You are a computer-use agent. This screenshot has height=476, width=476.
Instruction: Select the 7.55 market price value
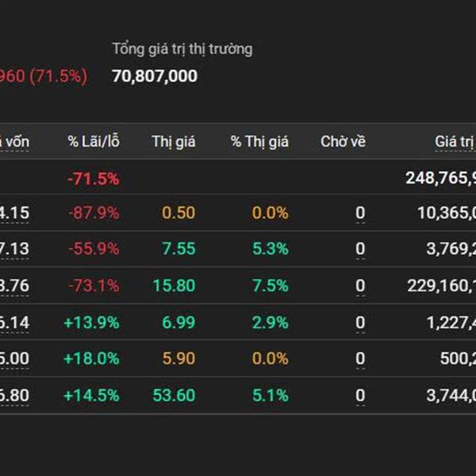178,249
